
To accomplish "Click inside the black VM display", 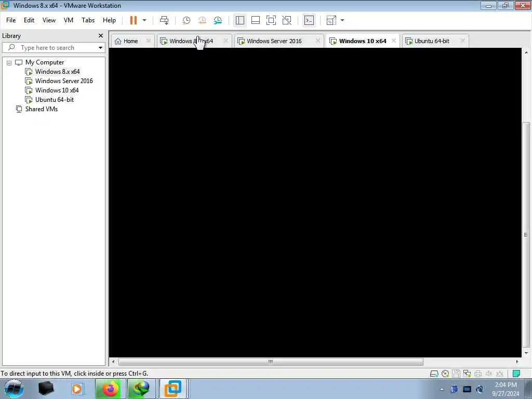I will click(315, 202).
